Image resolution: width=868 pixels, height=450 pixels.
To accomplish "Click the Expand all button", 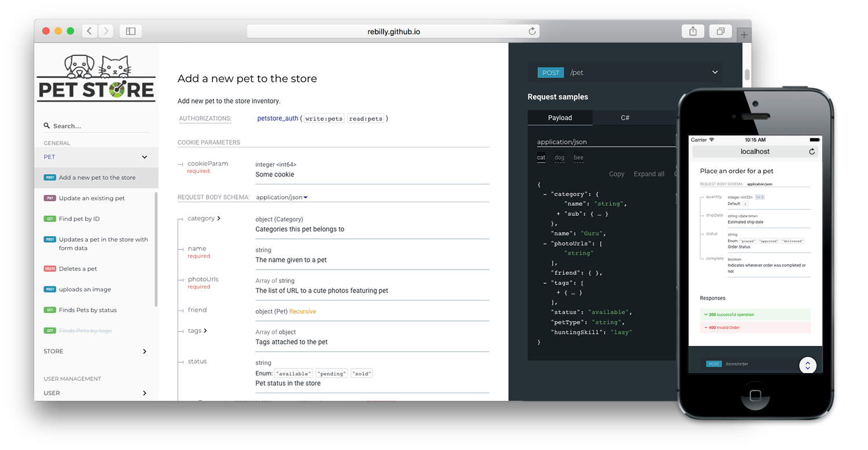I will click(650, 174).
